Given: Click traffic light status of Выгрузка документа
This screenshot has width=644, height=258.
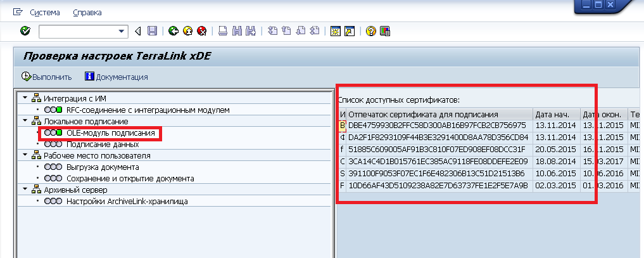Looking at the screenshot, I should [x=53, y=167].
